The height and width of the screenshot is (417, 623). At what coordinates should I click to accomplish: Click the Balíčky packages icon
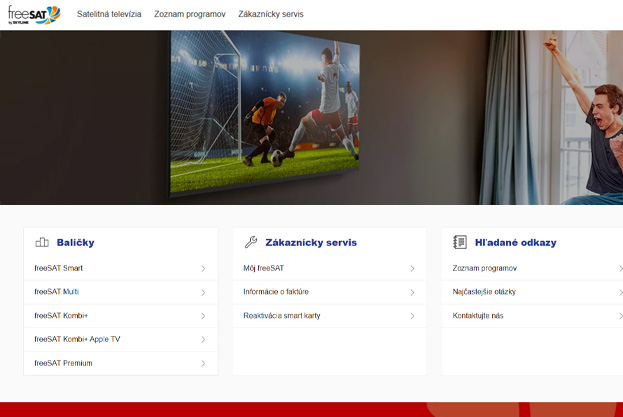pyautogui.click(x=42, y=242)
